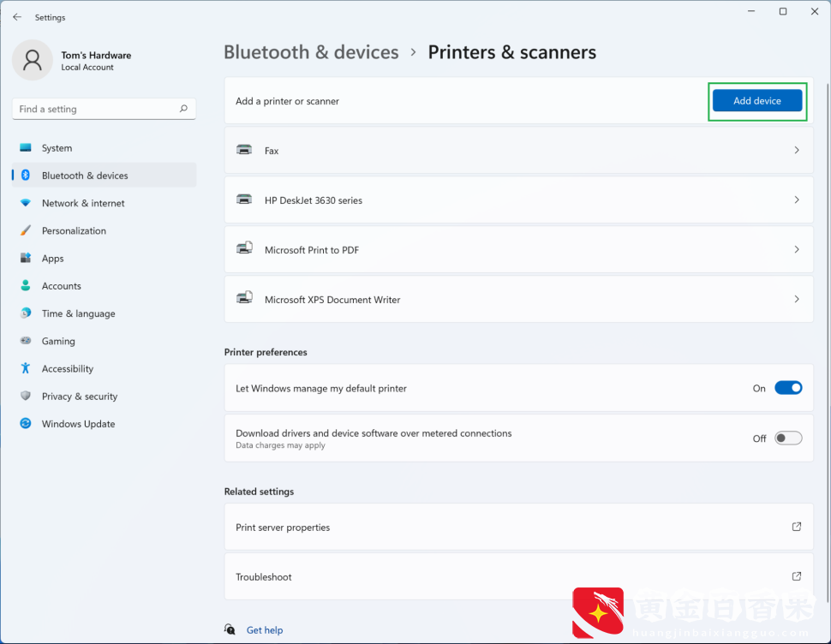Turn off Let Windows manage default printer
831x644 pixels.
(x=788, y=388)
